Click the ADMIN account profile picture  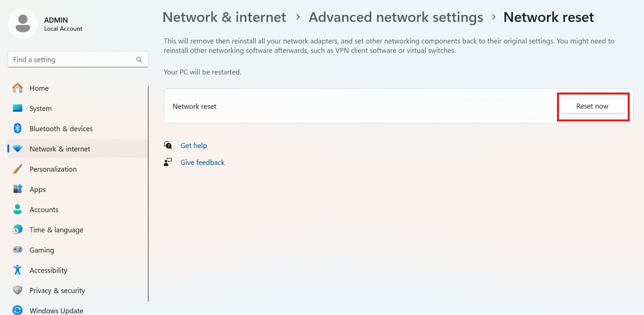pos(23,23)
